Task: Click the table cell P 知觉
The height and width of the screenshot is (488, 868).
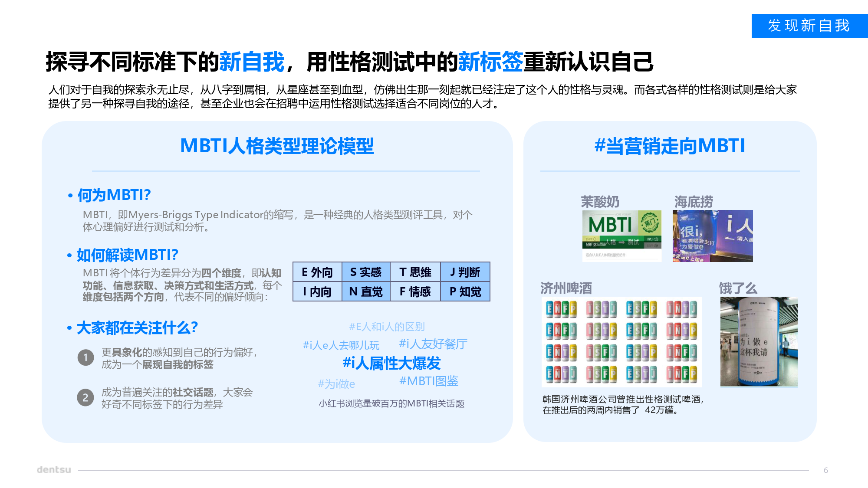Action: point(465,291)
